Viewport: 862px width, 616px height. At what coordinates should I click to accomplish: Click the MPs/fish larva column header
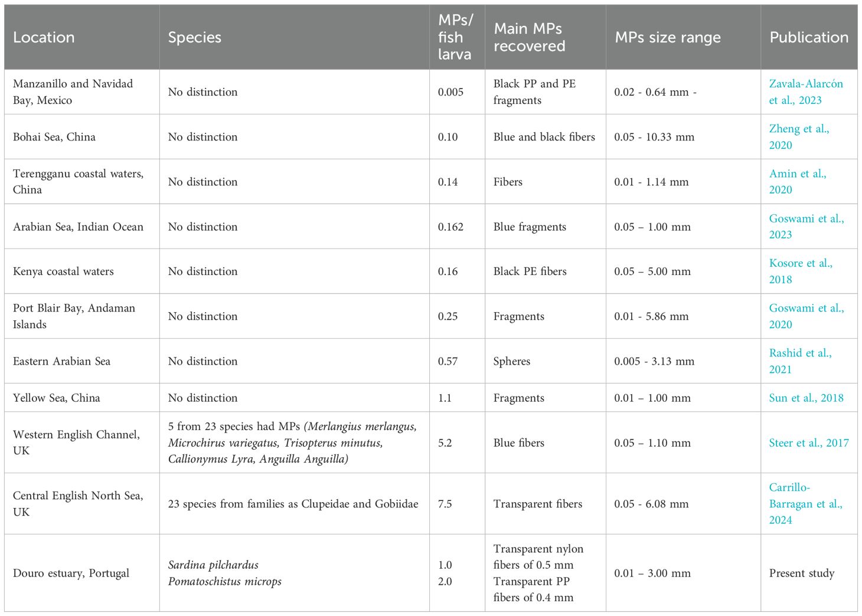coord(455,37)
